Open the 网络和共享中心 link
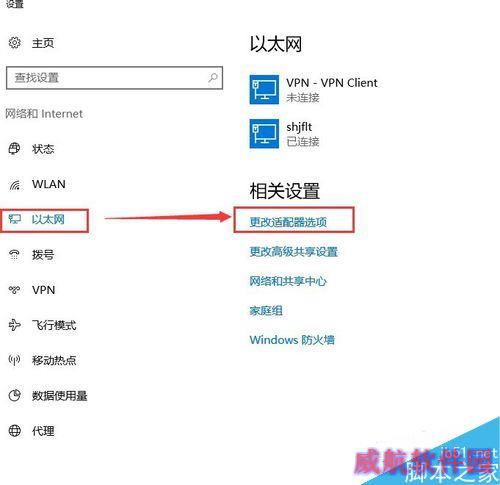Screen dimensions: 500x485 [288, 281]
